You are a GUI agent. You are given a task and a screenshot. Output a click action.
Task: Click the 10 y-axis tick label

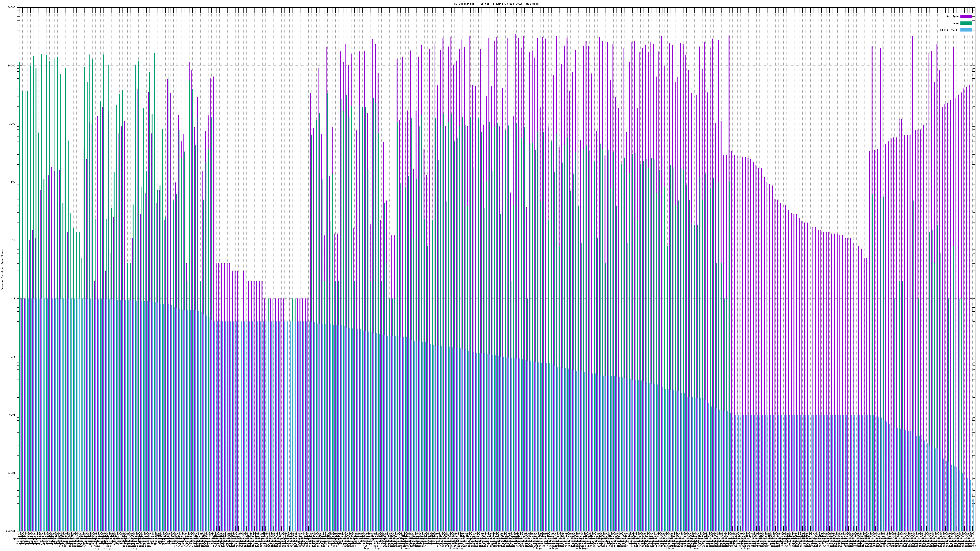point(14,240)
